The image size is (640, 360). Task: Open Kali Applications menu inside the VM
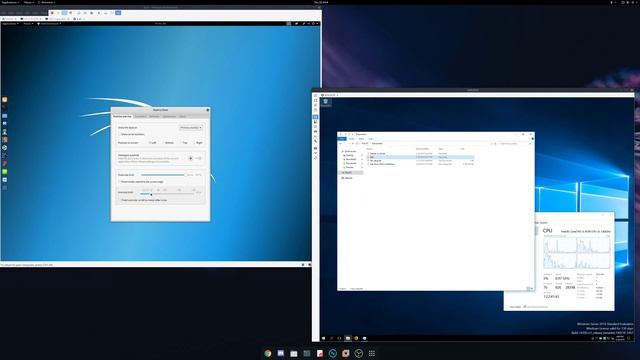(10, 24)
